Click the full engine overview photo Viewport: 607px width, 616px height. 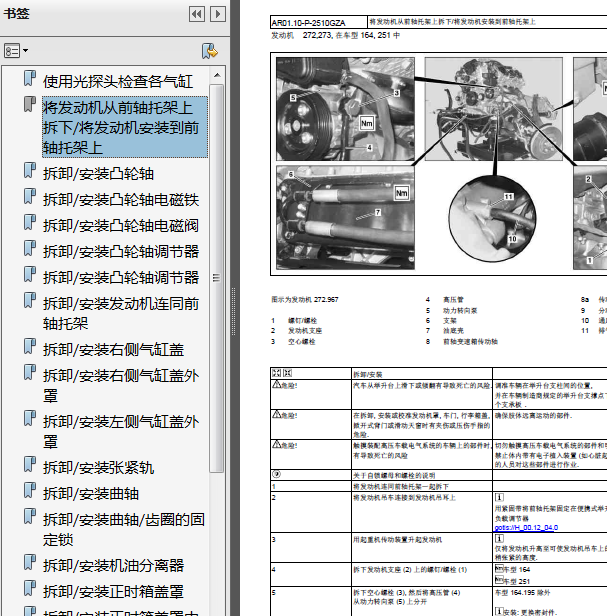pyautogui.click(x=493, y=109)
